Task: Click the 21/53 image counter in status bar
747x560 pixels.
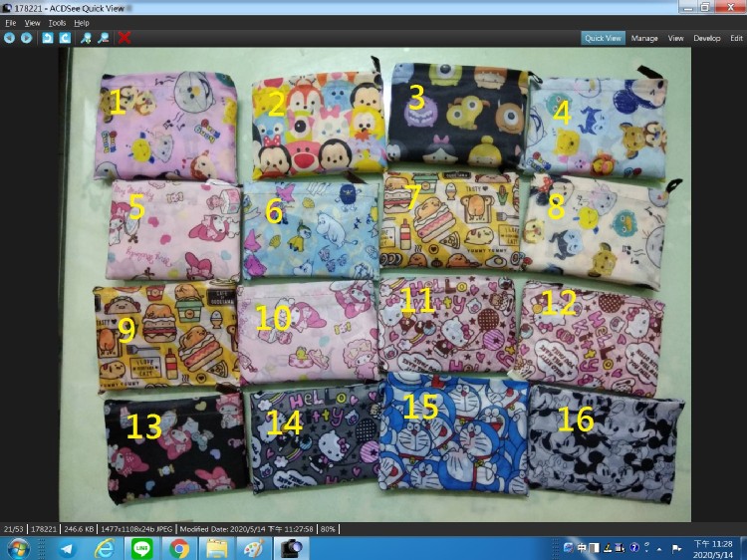Action: 13,529
